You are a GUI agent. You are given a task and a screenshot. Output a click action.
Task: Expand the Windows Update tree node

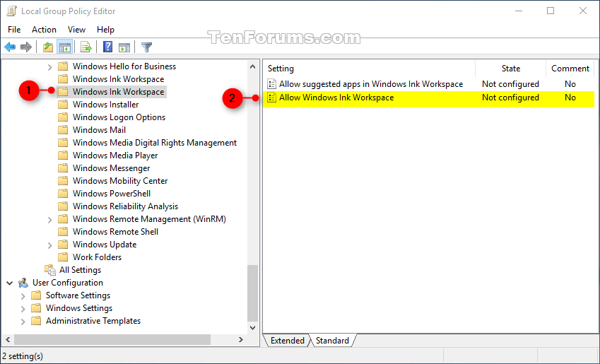(49, 245)
